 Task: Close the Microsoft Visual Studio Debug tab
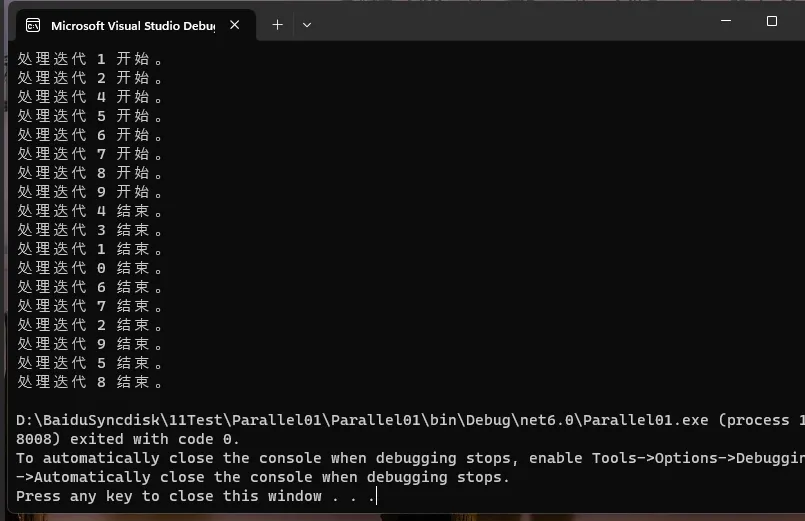pos(235,25)
